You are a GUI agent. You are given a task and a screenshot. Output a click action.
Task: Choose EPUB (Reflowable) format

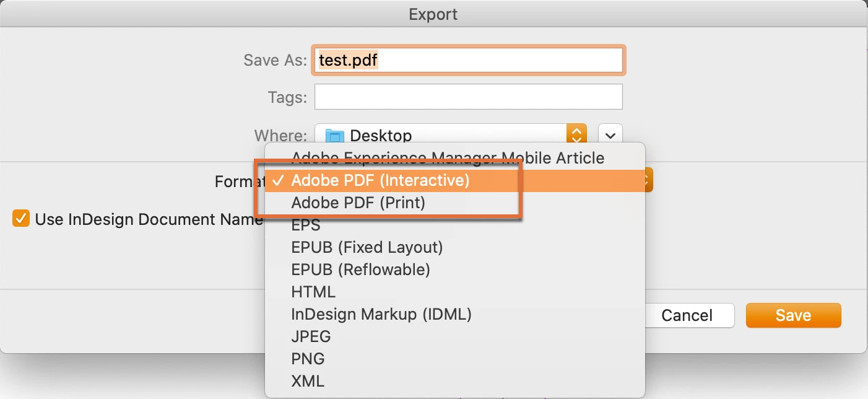pyautogui.click(x=454, y=270)
